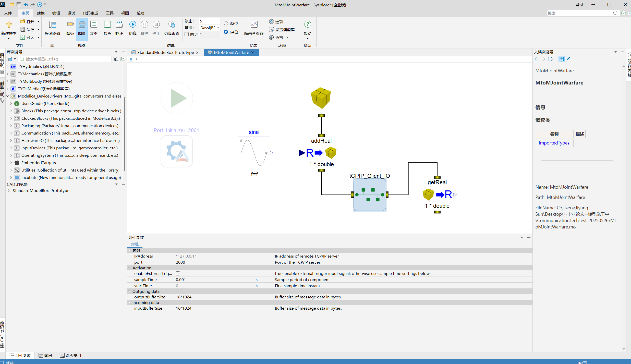
Task: Open the 算法 Dassl algorithm dropdown
Action: (210, 28)
